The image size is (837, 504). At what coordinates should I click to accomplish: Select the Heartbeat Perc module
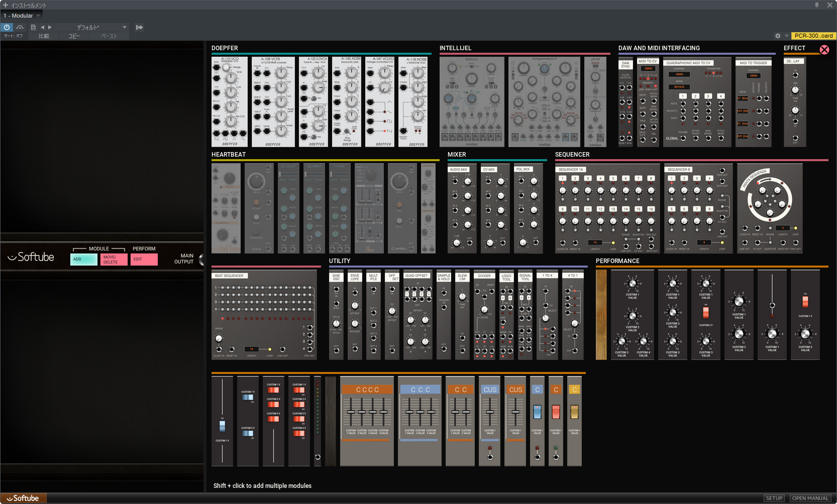pyautogui.click(x=370, y=208)
